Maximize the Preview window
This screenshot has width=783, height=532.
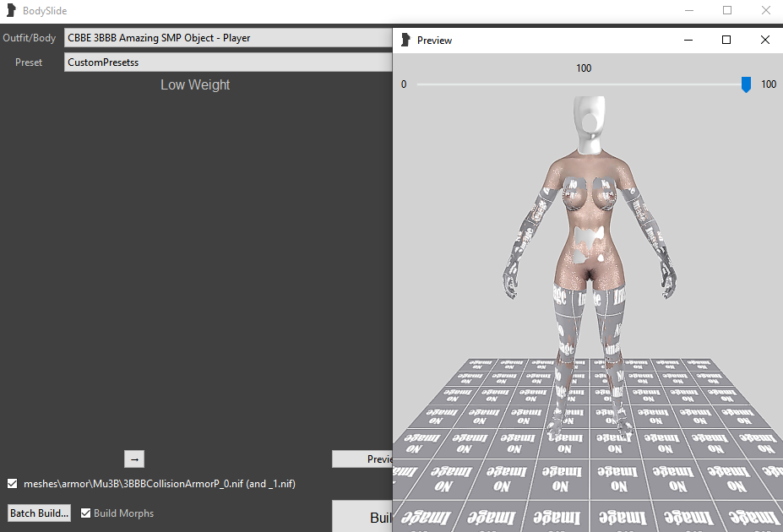(x=726, y=40)
